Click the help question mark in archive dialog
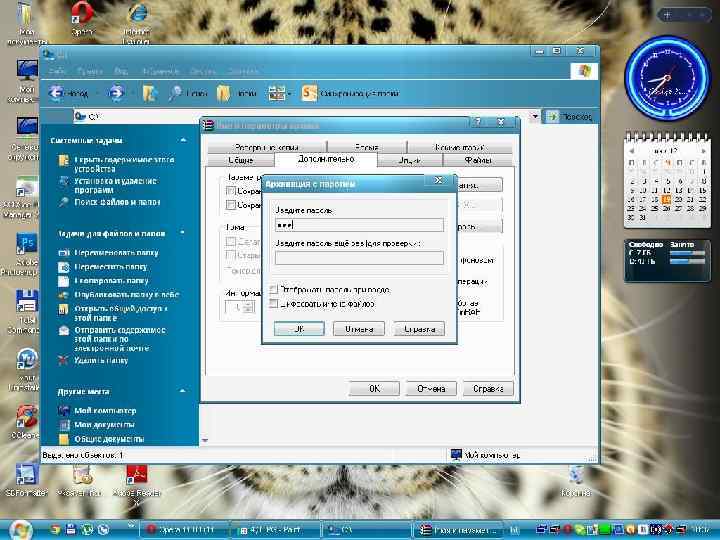The width and height of the screenshot is (720, 540). [x=478, y=122]
